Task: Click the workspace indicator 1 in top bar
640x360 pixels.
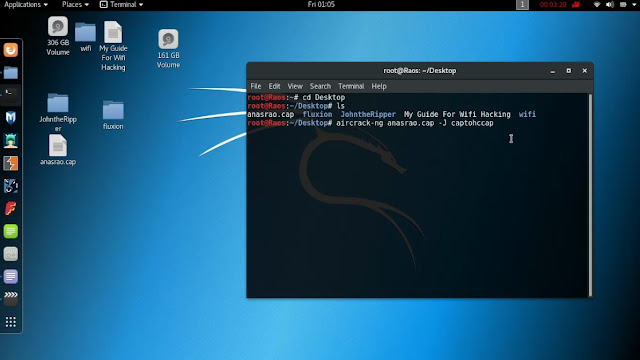Action: tap(522, 4)
